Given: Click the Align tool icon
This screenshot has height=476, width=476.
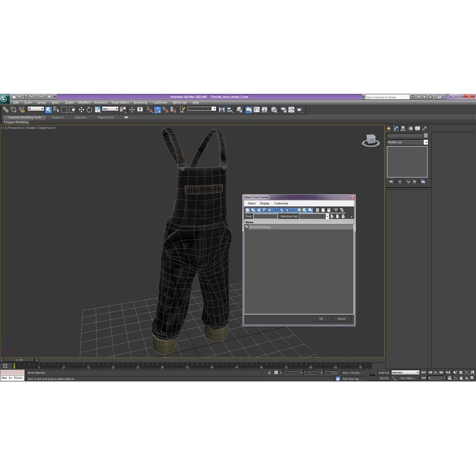Looking at the screenshot, I should pos(230,110).
